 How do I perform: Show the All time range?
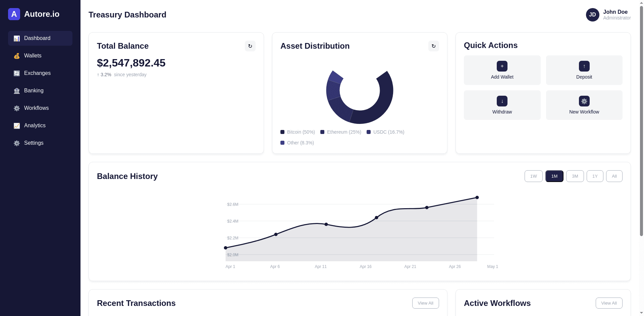coord(614,176)
